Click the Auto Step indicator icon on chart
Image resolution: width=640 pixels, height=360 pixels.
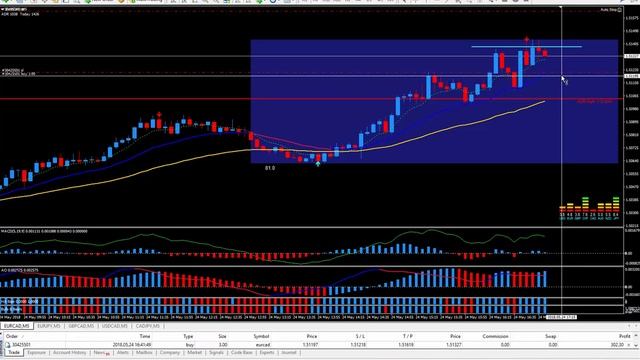click(620, 9)
